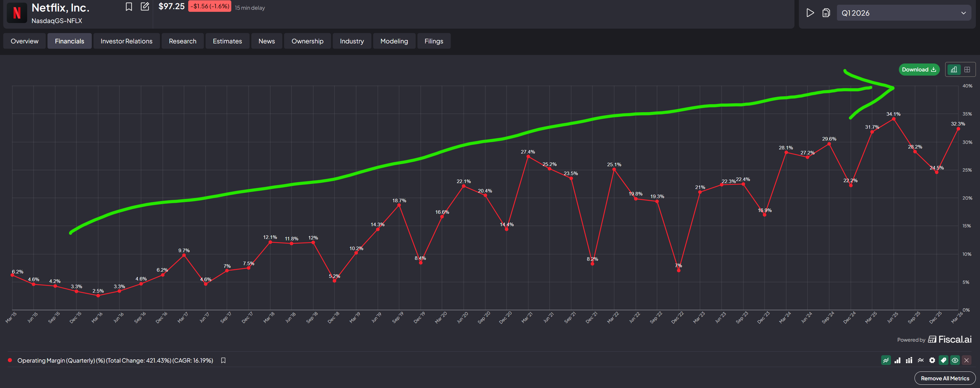Open the transcript documents icon
The width and height of the screenshot is (980, 388).
[x=826, y=13]
